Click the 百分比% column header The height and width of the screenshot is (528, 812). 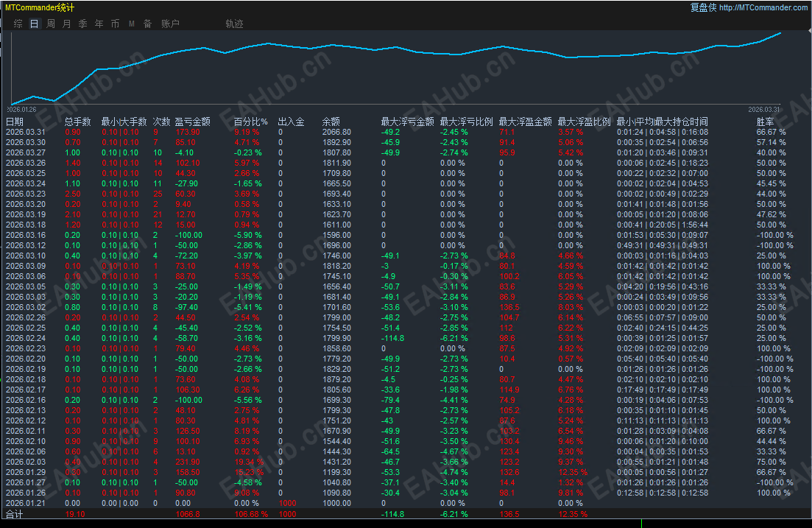point(250,122)
